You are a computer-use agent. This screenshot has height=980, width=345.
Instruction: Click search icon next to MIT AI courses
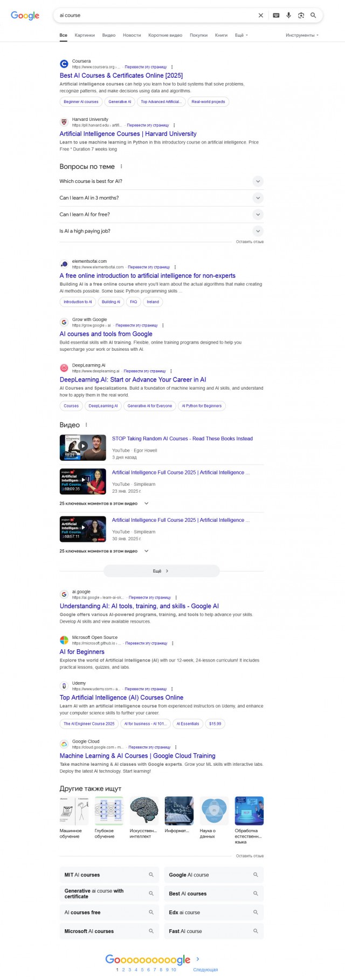click(x=151, y=875)
